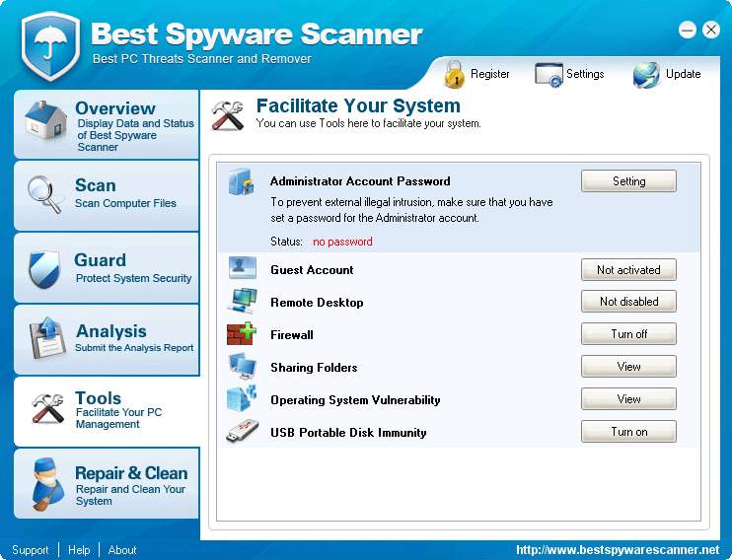732x560 pixels.
Task: Click the Guest Account icon
Action: [x=243, y=268]
